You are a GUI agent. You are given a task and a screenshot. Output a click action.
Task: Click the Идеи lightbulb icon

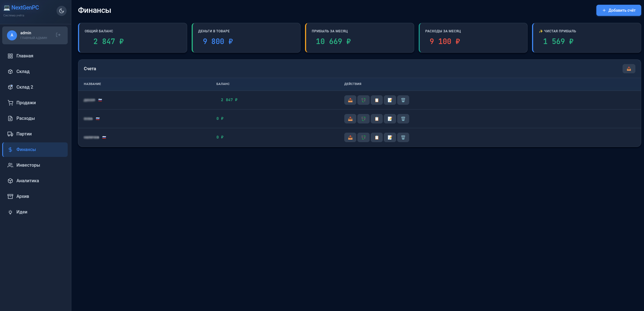pos(10,212)
